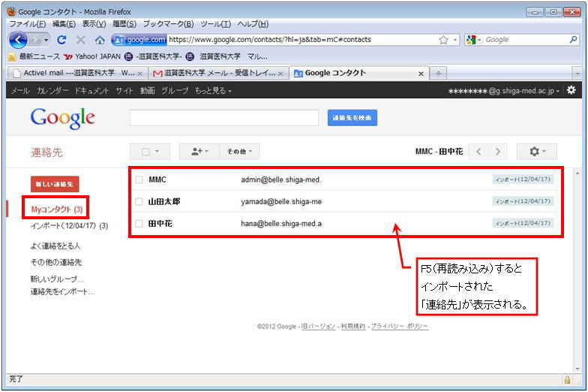Image resolution: width=588 pixels, height=392 pixels.
Task: Click the 連絡先を検索 button
Action: tap(352, 118)
